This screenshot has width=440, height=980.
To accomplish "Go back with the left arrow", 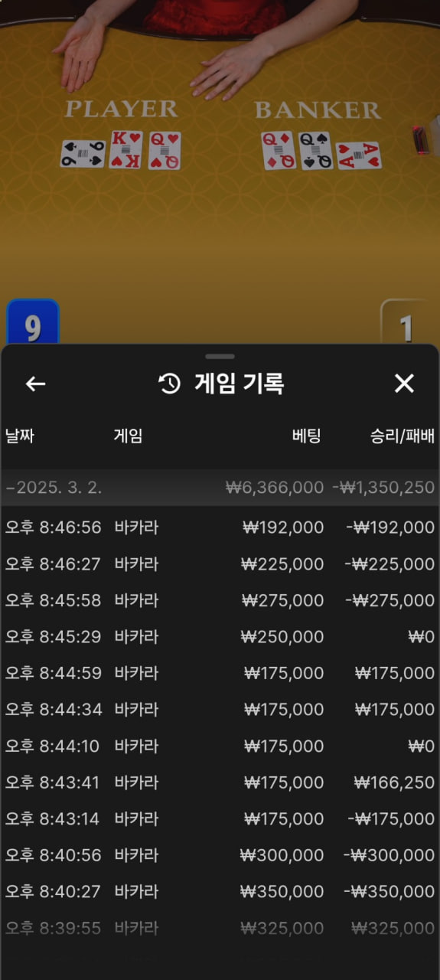I will (x=36, y=384).
